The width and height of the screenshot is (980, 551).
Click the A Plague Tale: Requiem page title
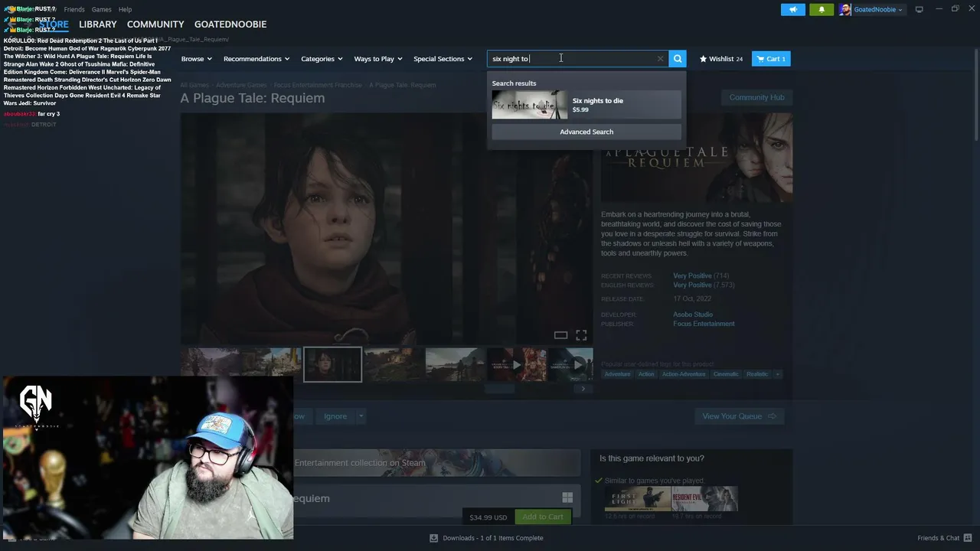(253, 98)
